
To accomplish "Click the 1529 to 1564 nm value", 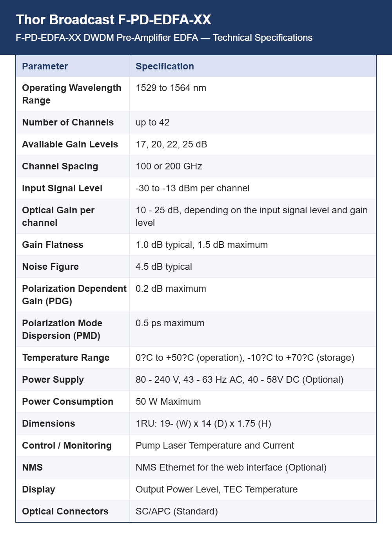I will coord(171,88).
